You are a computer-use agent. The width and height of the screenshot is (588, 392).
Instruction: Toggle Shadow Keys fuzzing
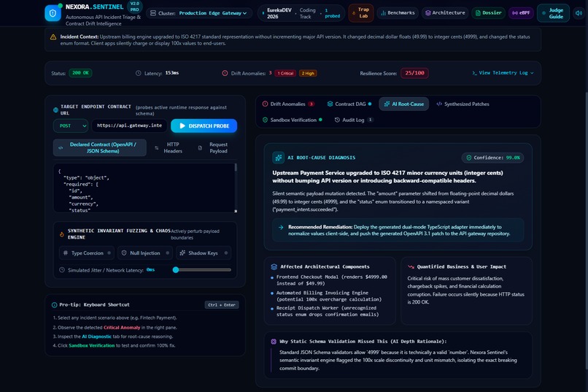pos(204,253)
